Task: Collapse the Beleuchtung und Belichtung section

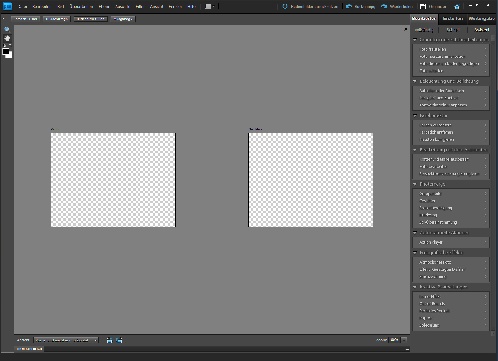Action: (x=415, y=81)
